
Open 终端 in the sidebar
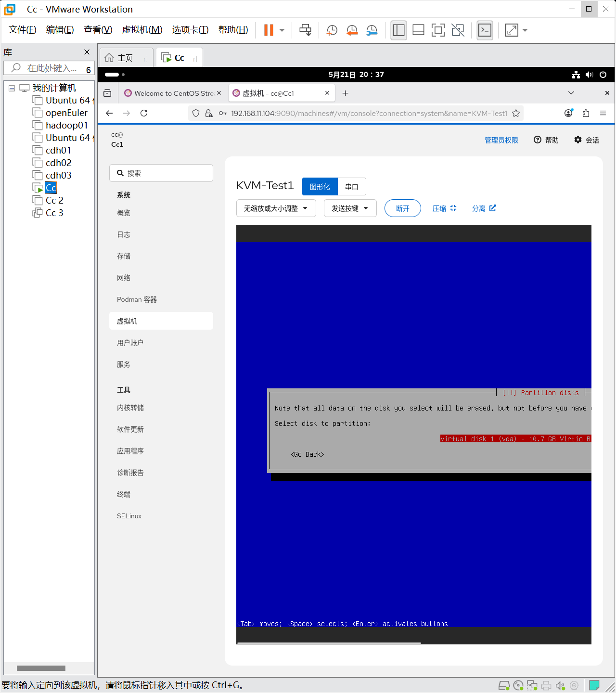point(161,494)
